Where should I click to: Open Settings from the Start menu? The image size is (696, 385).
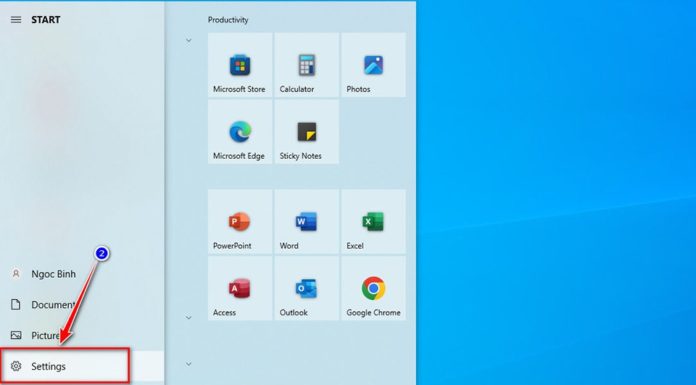(82, 366)
